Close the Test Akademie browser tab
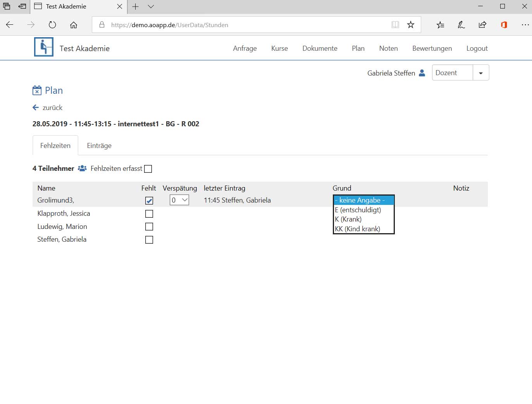532x404 pixels. [x=120, y=7]
